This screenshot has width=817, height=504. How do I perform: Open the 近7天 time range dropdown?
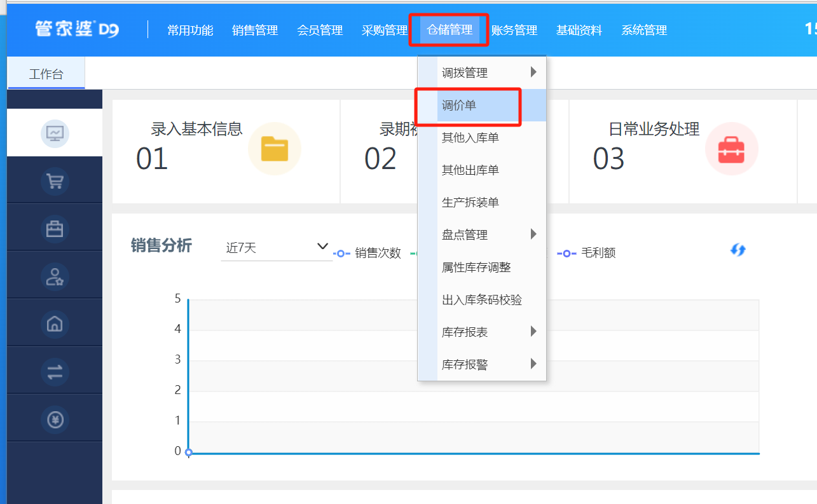(x=277, y=247)
